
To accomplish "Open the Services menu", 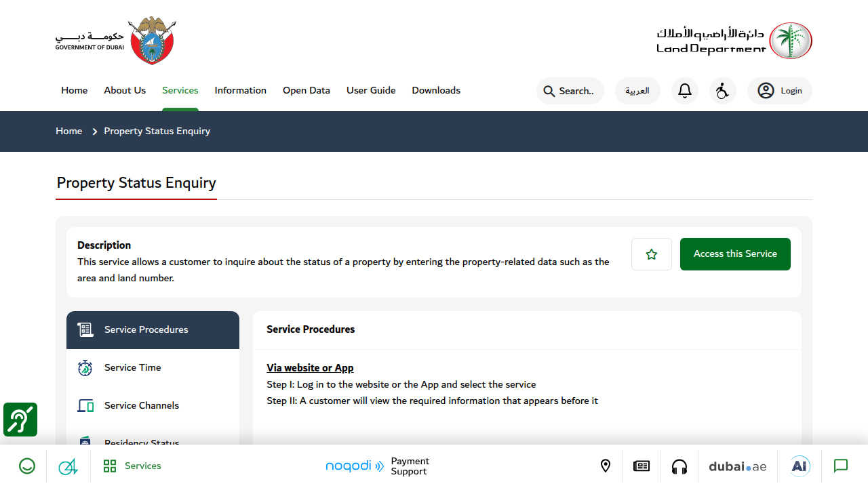I will point(180,90).
